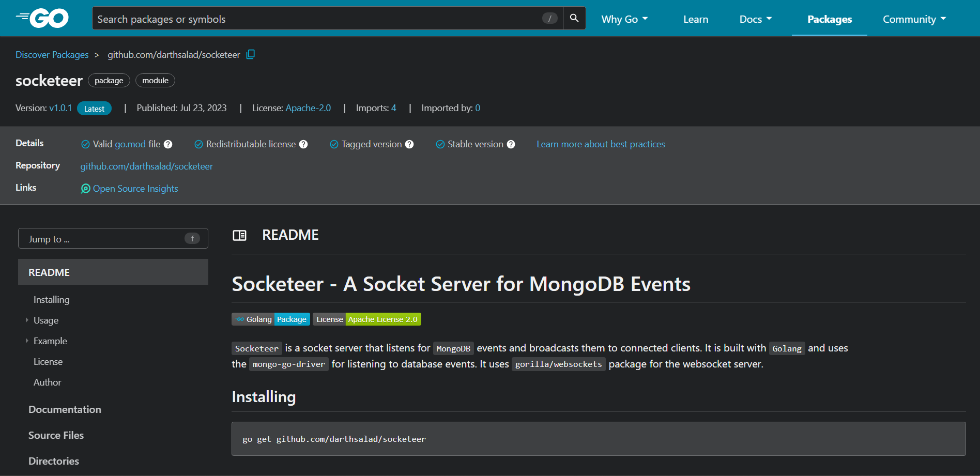Screen dimensions: 980x476
Task: Click the Golang Package badge
Action: coord(271,319)
